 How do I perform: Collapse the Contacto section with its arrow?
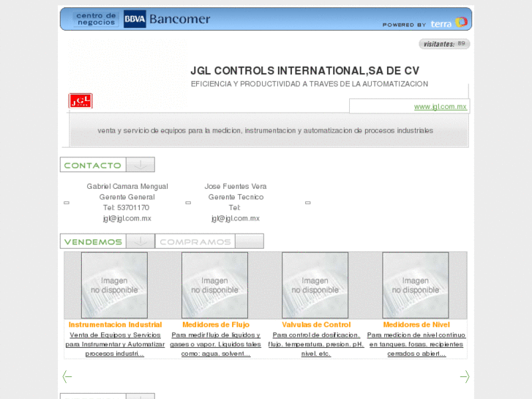click(141, 165)
